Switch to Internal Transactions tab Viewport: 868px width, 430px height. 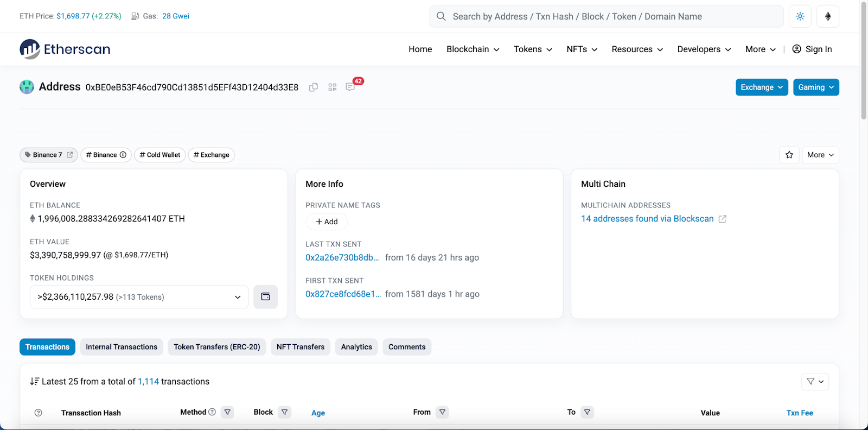point(122,347)
